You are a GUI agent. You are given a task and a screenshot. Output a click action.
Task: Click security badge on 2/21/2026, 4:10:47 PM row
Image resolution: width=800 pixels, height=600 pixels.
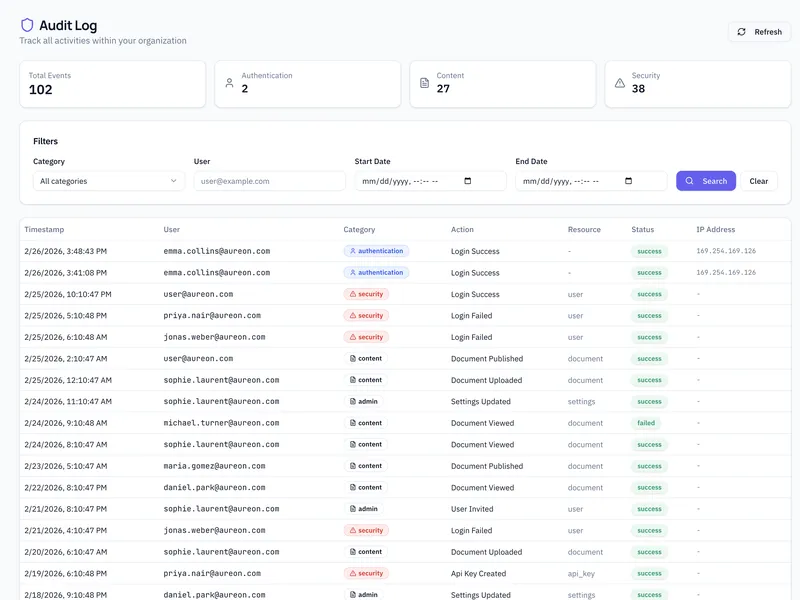(x=366, y=531)
